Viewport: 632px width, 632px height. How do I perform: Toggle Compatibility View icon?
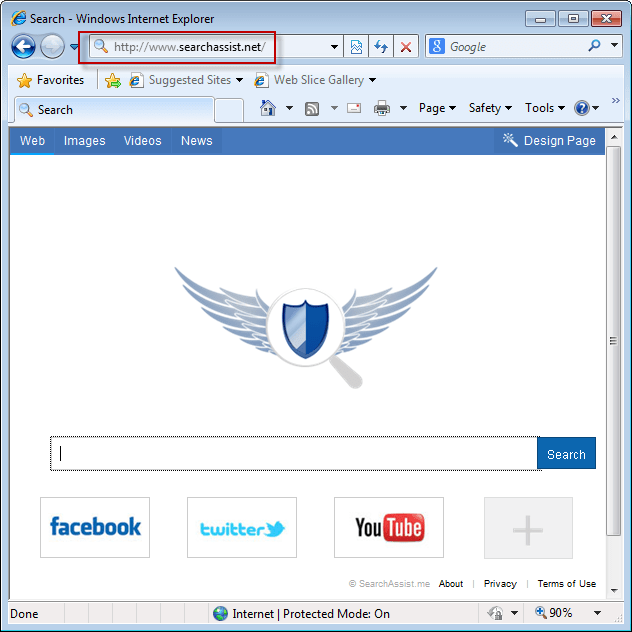coord(356,47)
